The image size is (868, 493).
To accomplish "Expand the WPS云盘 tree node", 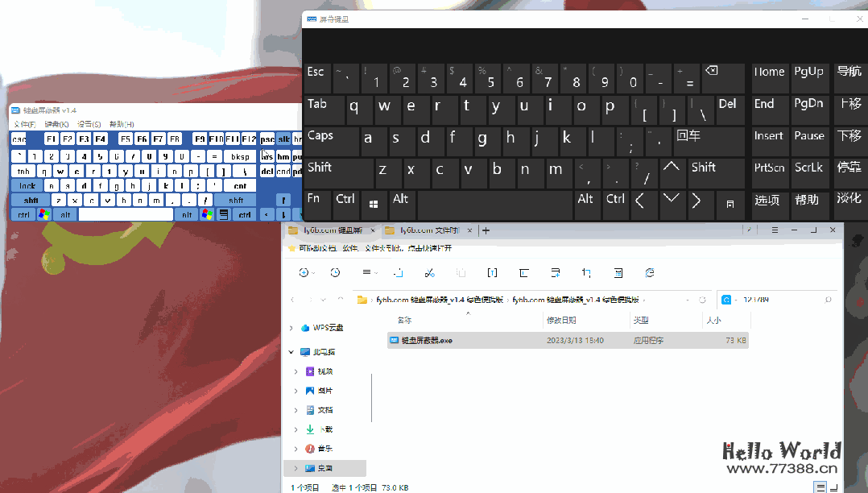I will [x=291, y=328].
